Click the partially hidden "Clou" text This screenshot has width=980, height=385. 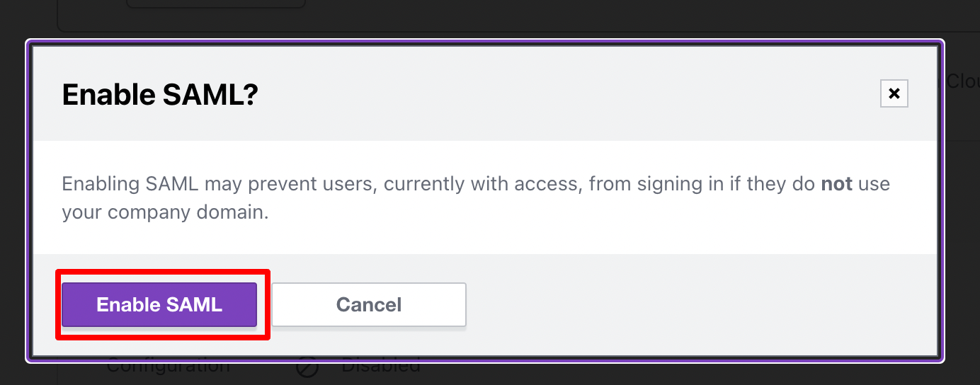963,82
